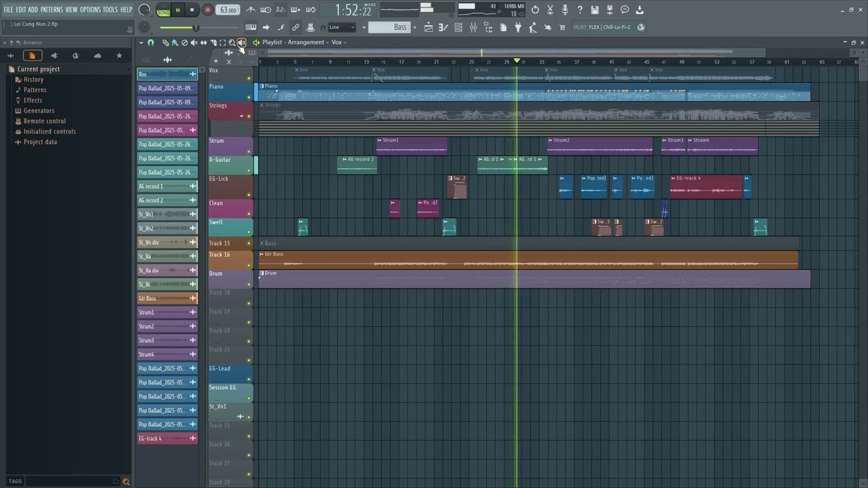Arm the red Record button
Image resolution: width=868 pixels, height=488 pixels.
pyautogui.click(x=208, y=10)
